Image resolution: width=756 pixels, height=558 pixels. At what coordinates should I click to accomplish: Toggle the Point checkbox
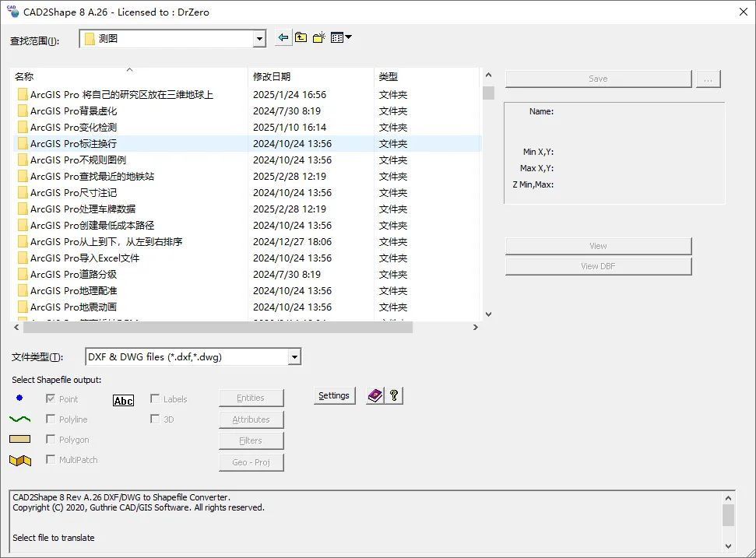pos(50,398)
